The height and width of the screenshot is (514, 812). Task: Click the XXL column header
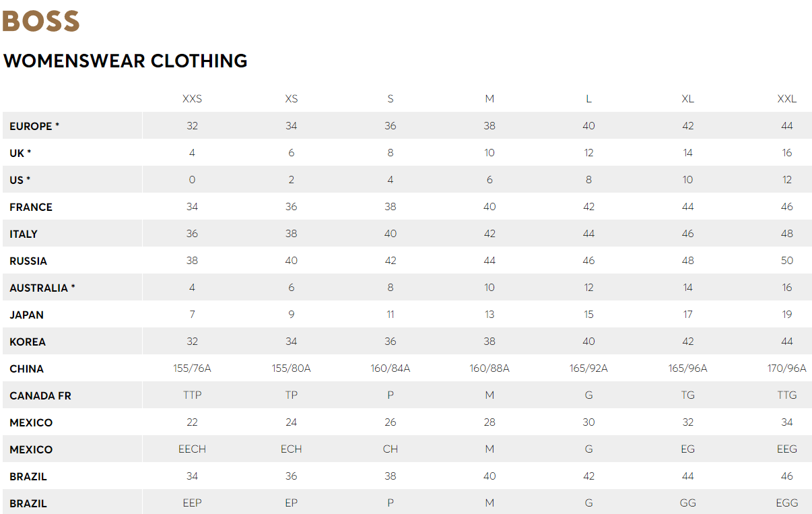pyautogui.click(x=786, y=98)
